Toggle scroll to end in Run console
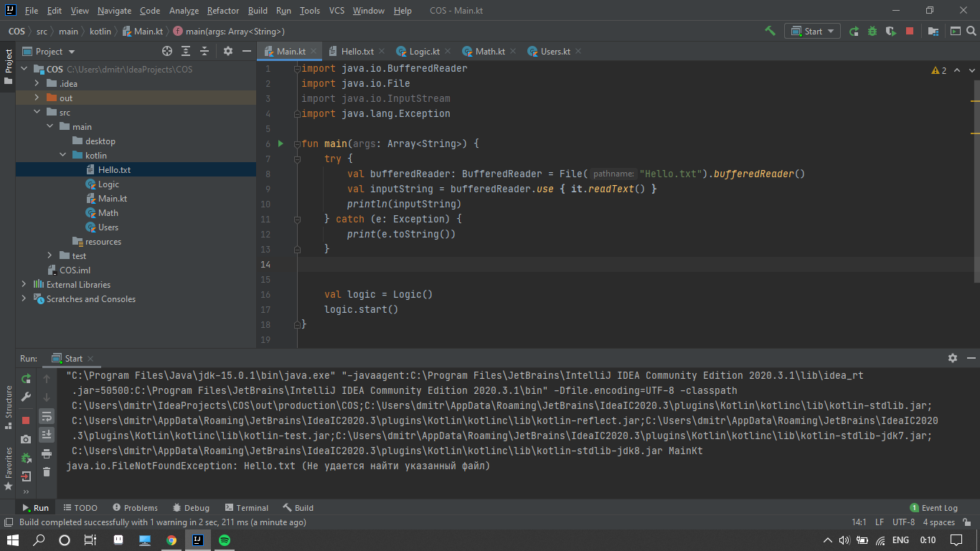This screenshot has width=980, height=551. coord(47,434)
